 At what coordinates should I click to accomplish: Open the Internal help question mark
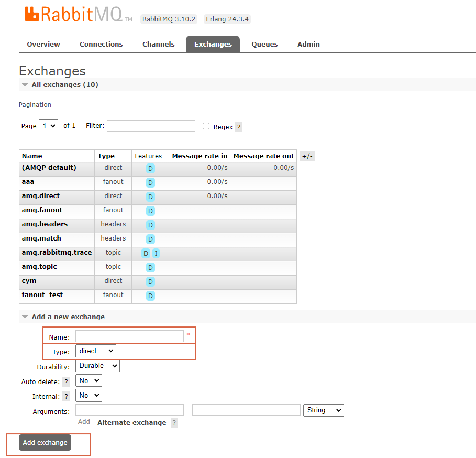66,396
